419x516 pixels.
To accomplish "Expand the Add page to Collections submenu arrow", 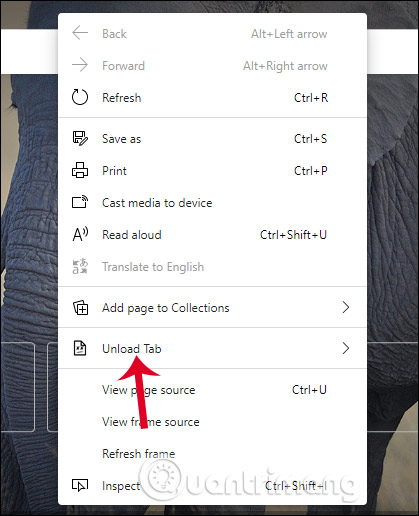I will (x=346, y=307).
